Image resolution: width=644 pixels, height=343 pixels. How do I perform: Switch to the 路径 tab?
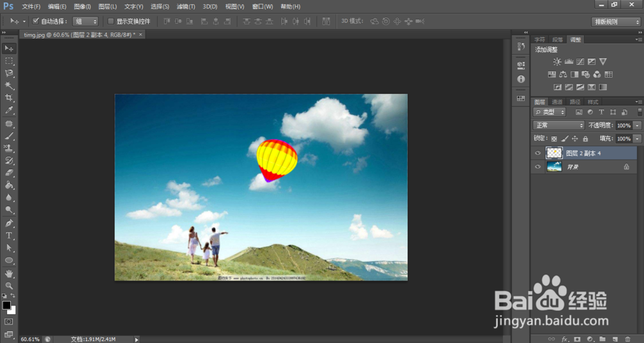(x=575, y=102)
